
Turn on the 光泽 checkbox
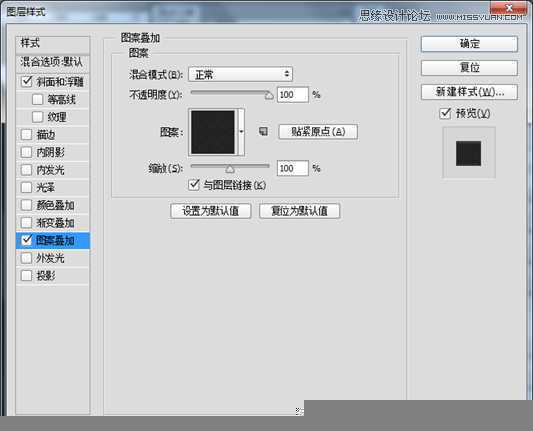27,187
